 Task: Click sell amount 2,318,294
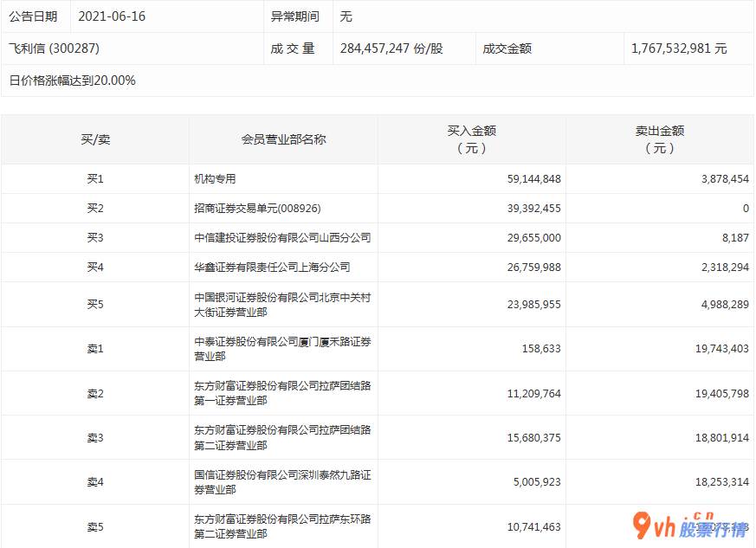(x=725, y=267)
